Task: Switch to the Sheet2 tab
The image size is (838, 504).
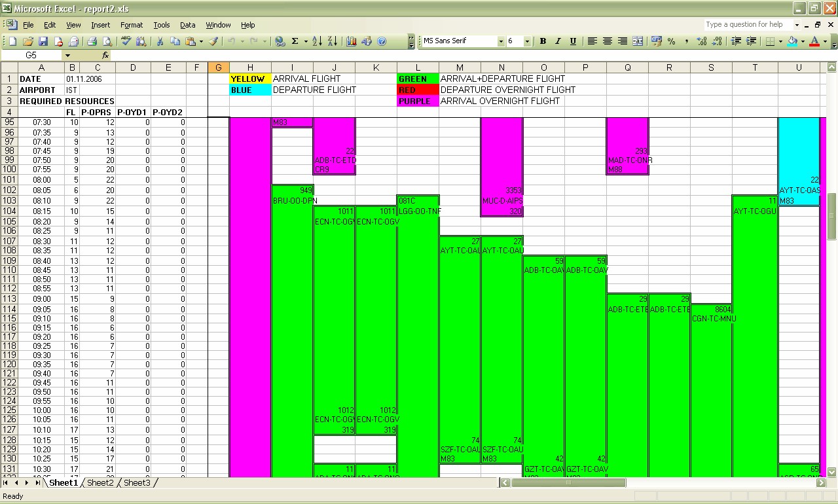Action: click(x=100, y=483)
